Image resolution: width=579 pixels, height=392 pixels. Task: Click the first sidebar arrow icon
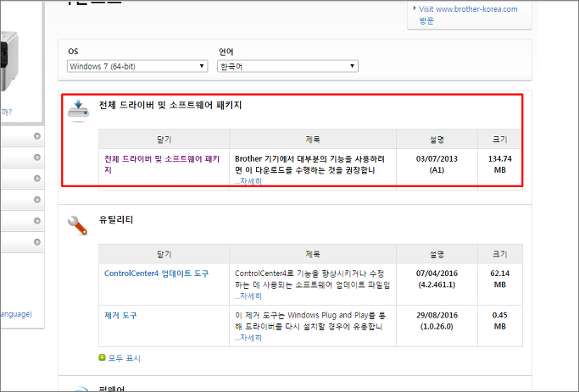point(37,136)
